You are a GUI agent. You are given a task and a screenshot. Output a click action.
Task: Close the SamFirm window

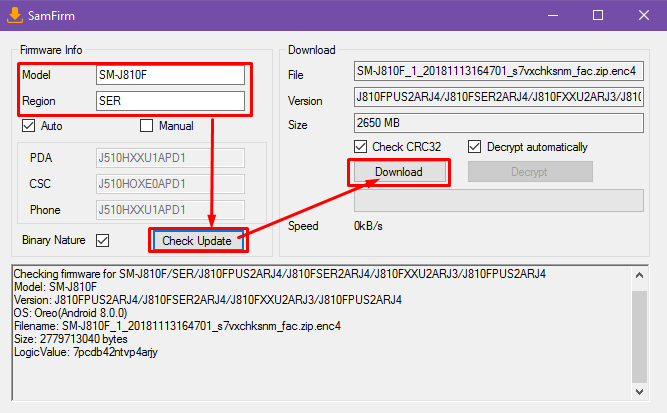pyautogui.click(x=644, y=15)
